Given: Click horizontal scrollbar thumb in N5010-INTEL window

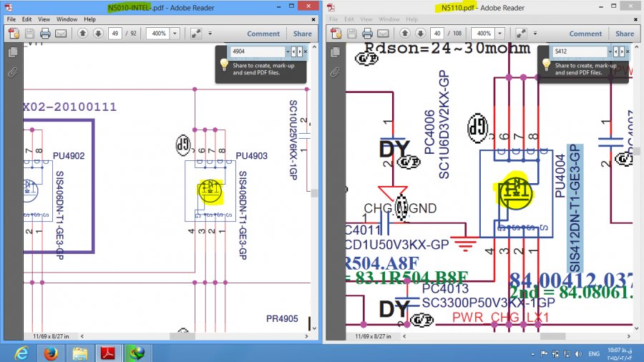Looking at the screenshot, I should coord(182,336).
